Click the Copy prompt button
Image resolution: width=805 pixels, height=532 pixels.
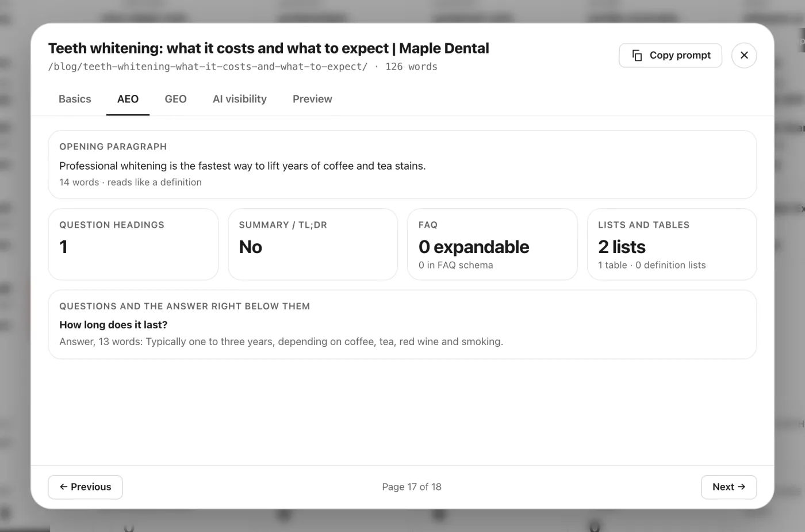click(670, 55)
